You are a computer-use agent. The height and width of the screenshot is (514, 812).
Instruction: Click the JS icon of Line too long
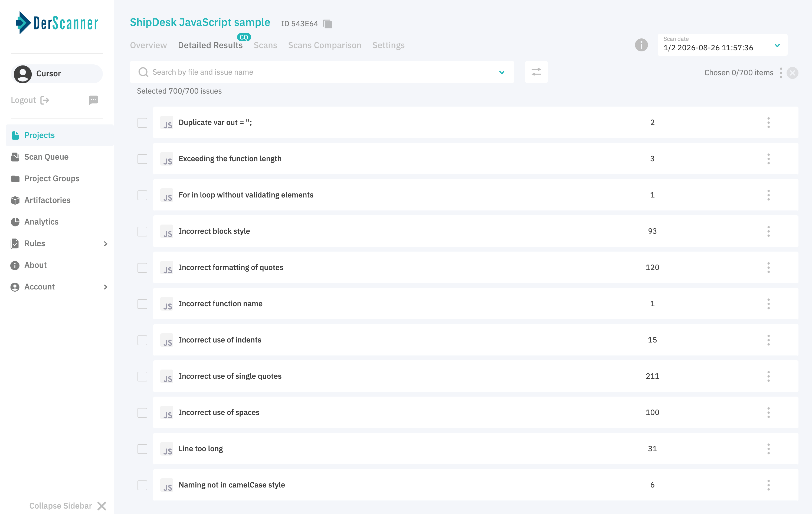click(x=166, y=449)
